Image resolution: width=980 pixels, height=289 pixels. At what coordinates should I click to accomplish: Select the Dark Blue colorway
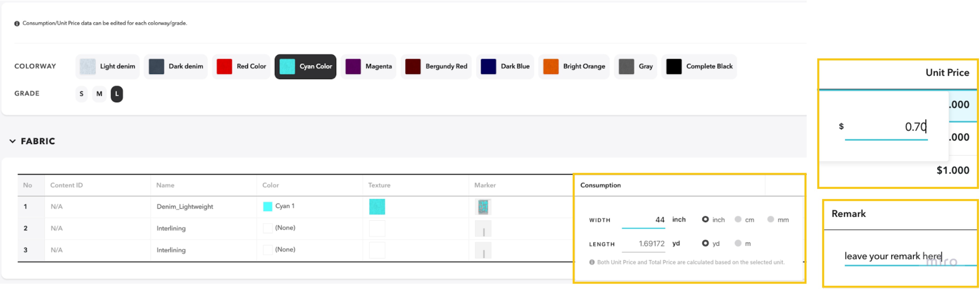[x=505, y=67]
